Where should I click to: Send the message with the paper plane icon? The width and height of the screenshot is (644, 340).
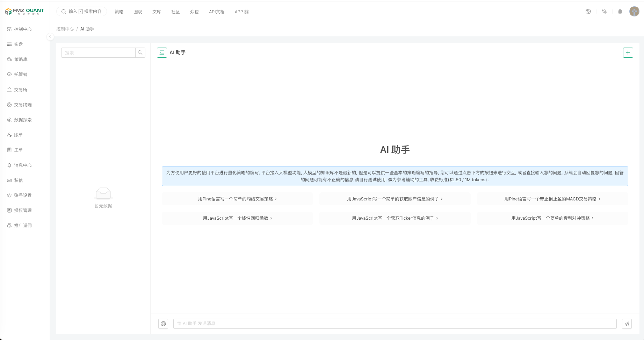(x=627, y=324)
